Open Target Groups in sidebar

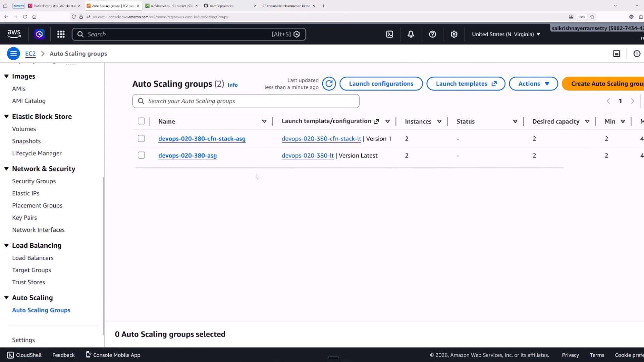tap(32, 270)
